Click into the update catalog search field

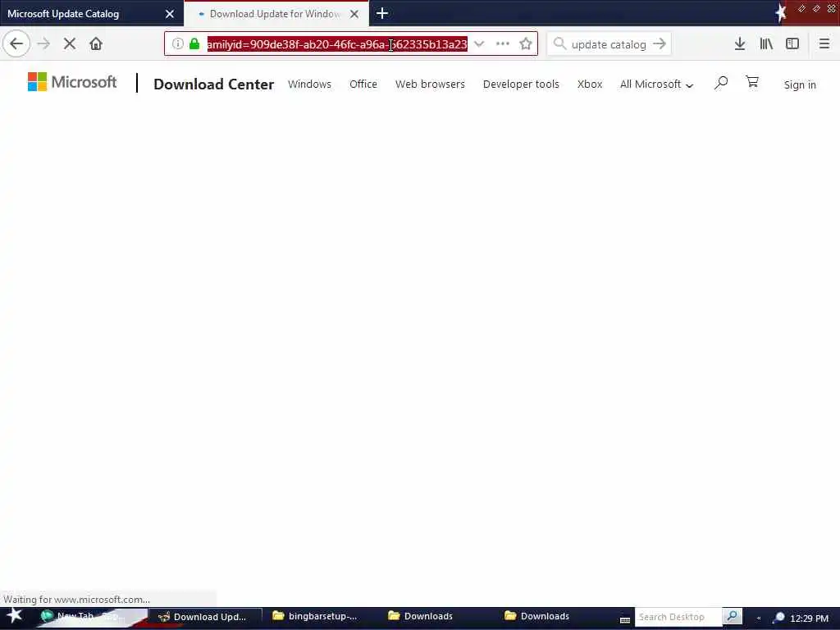[x=609, y=44]
